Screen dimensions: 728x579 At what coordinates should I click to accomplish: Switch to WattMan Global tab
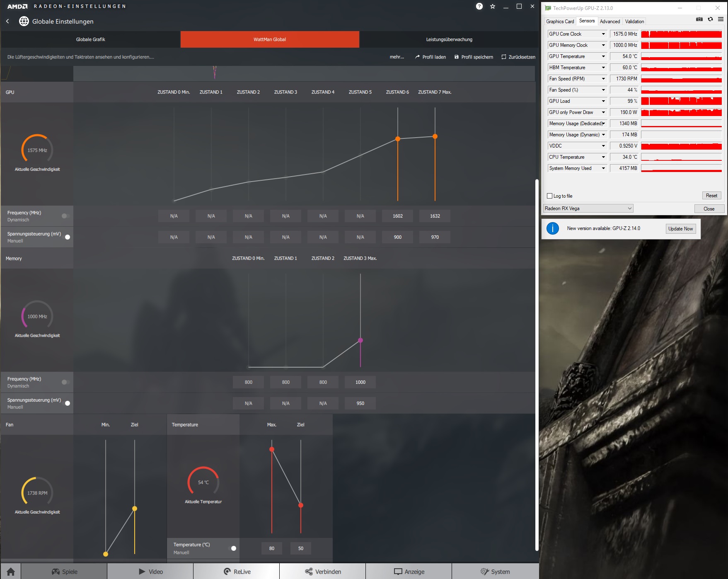[x=270, y=39]
